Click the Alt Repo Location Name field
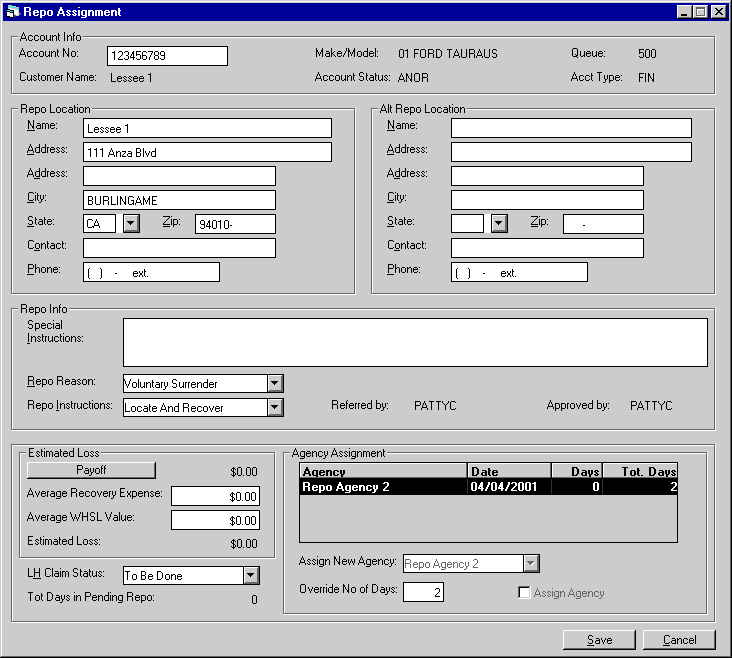This screenshot has width=732, height=658. (571, 128)
